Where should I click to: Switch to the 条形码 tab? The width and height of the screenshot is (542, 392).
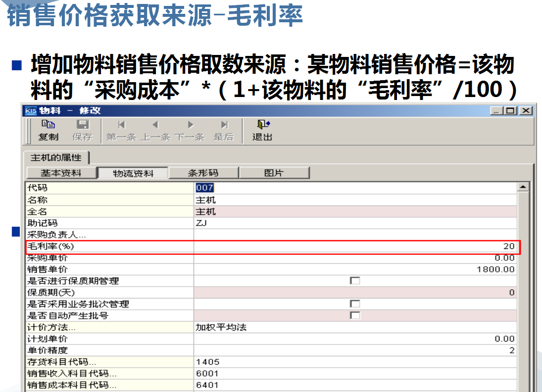202,172
